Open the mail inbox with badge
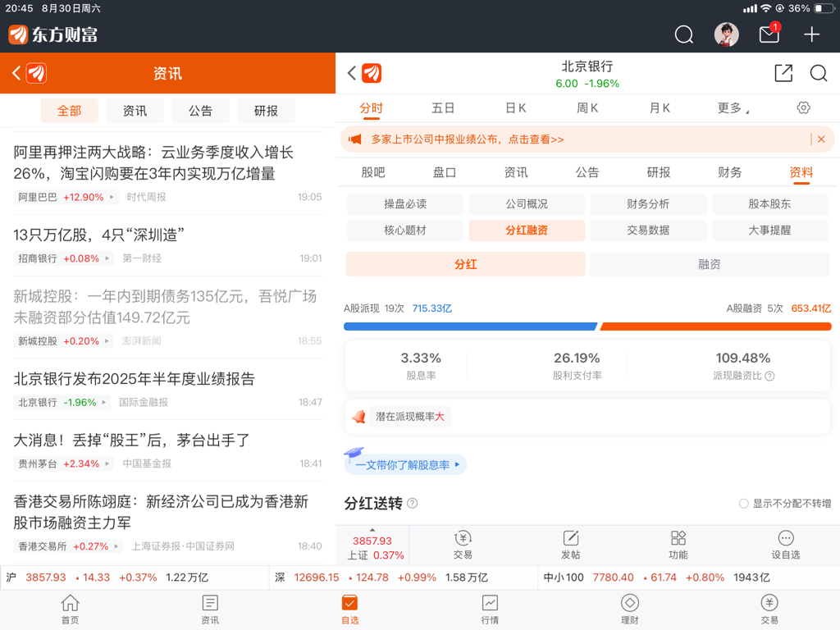This screenshot has height=630, width=840. pyautogui.click(x=769, y=34)
